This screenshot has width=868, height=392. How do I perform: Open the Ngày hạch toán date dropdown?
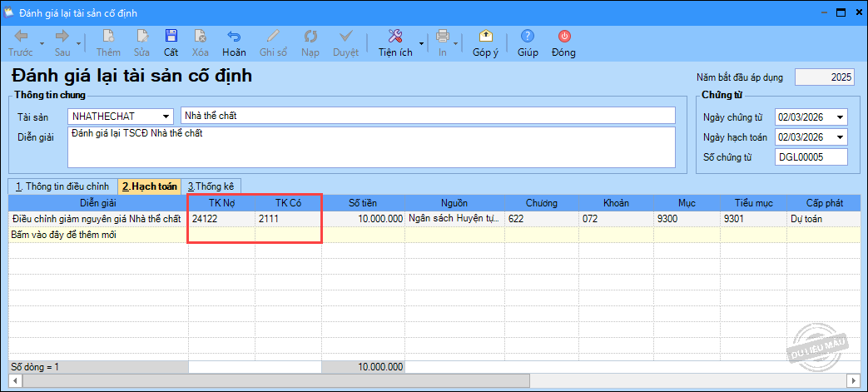pos(839,137)
